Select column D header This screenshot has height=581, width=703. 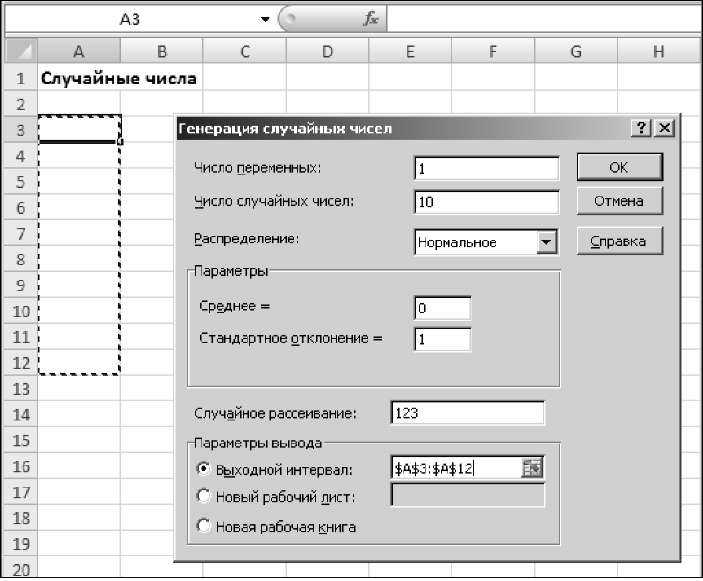[x=328, y=51]
